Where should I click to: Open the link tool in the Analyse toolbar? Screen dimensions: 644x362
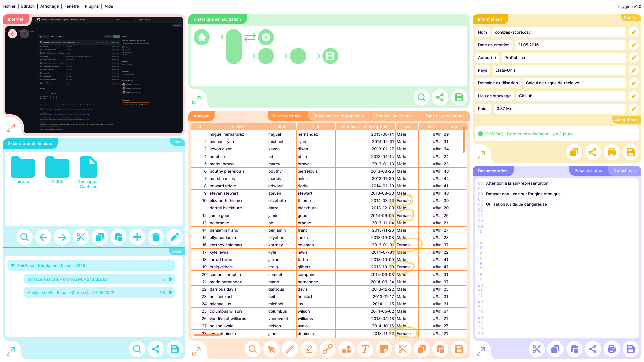pyautogui.click(x=328, y=349)
